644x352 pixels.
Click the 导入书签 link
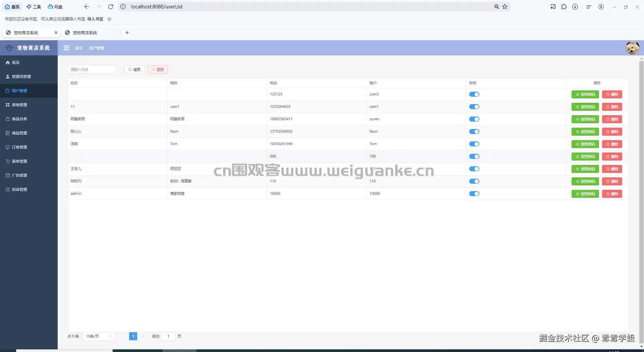point(95,19)
